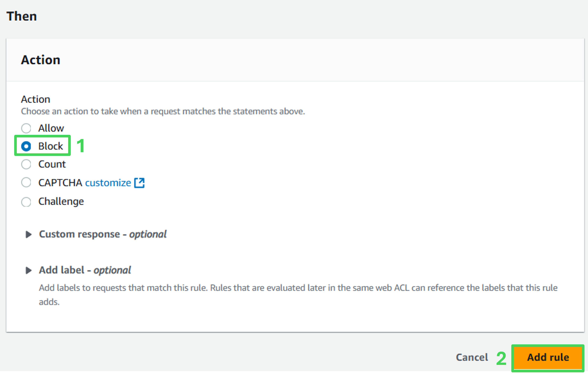This screenshot has width=588, height=383.
Task: Choose the Count radio button
Action: pyautogui.click(x=26, y=164)
